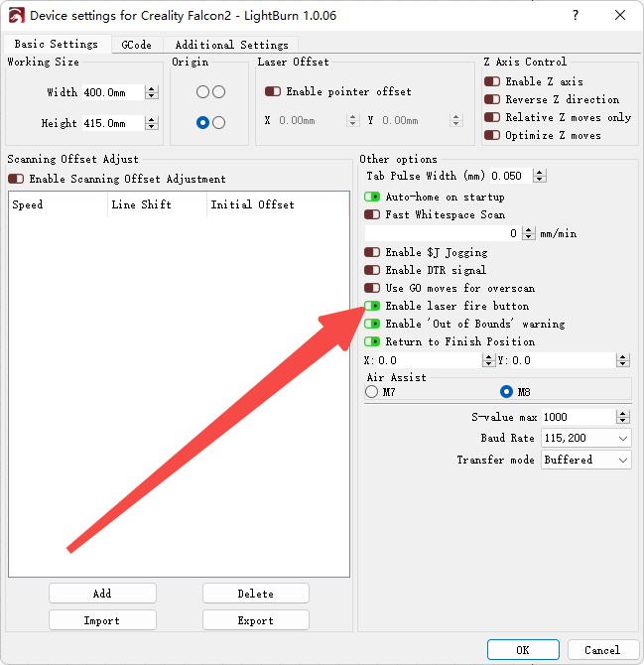Toggle Optimize Z moves
This screenshot has width=644, height=665.
coord(492,135)
